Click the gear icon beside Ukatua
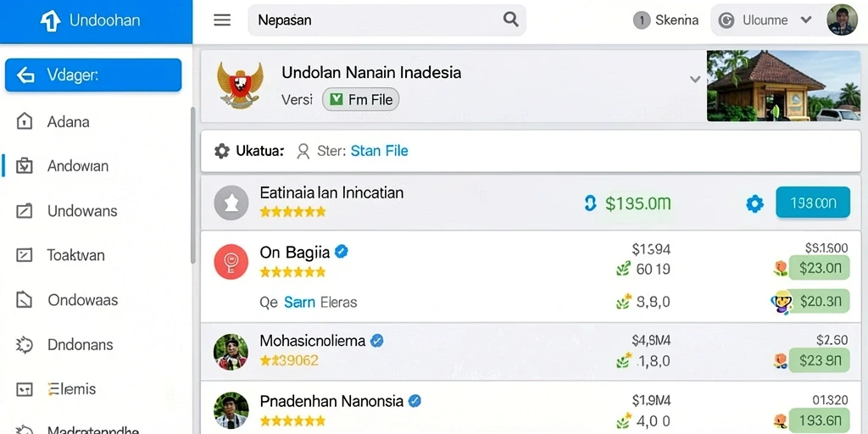868x434 pixels. 222,151
